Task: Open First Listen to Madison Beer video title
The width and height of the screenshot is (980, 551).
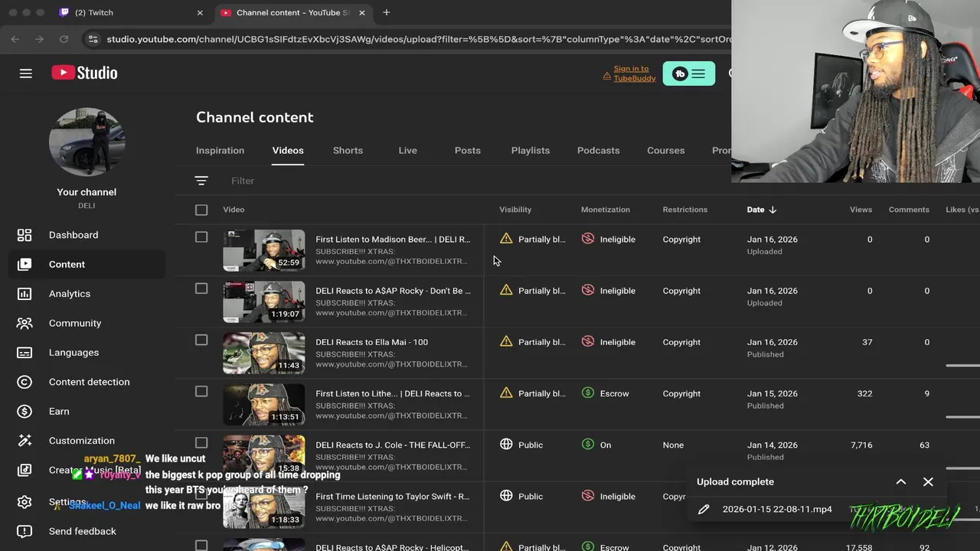Action: 393,240
